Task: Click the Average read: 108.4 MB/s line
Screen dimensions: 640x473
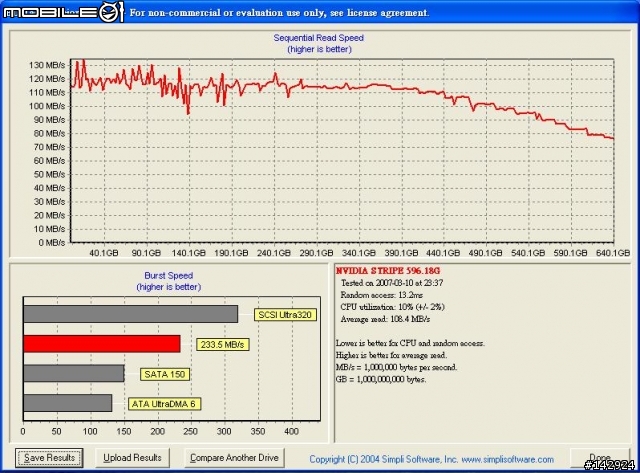Action: (385, 319)
